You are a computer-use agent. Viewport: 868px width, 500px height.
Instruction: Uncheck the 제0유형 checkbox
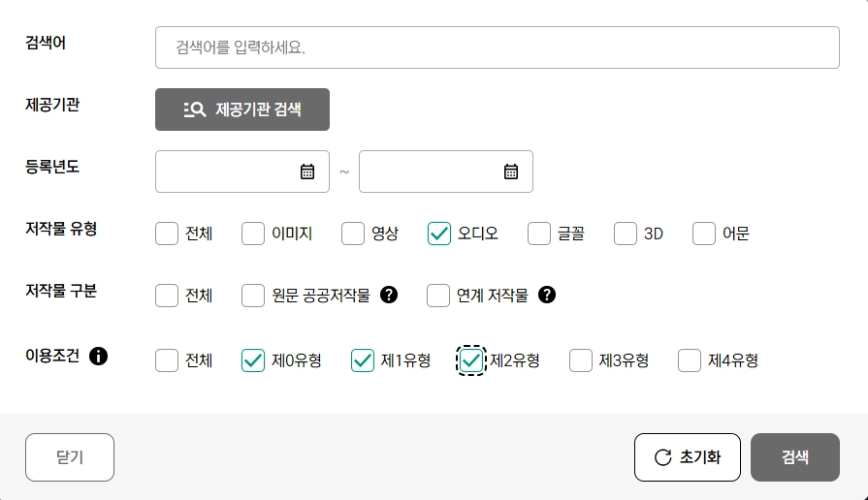(253, 360)
